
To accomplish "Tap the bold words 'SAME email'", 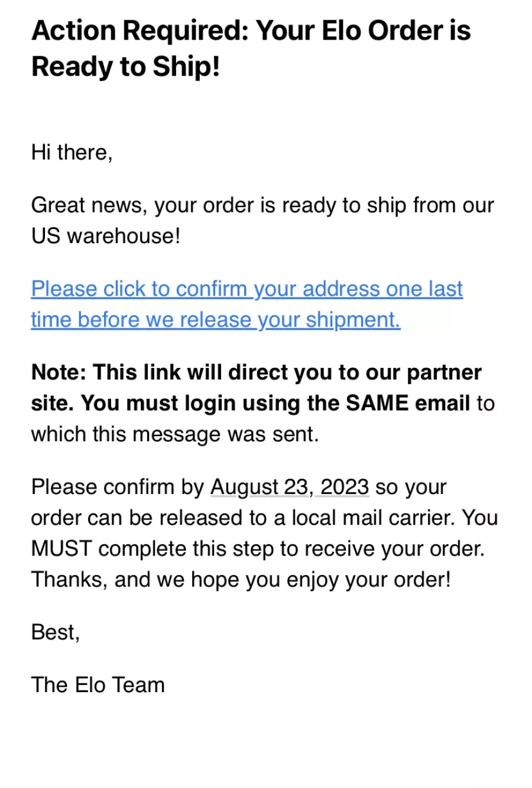I will click(408, 403).
